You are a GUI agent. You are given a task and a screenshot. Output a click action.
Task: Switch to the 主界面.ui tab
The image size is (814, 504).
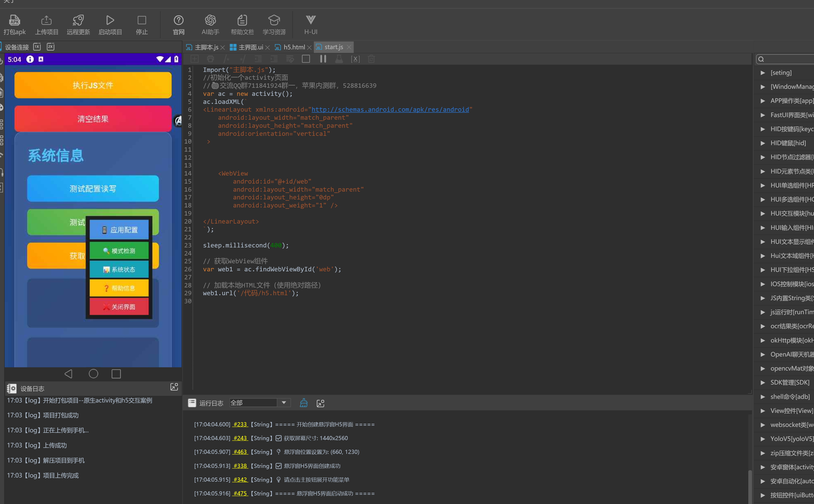pos(250,47)
